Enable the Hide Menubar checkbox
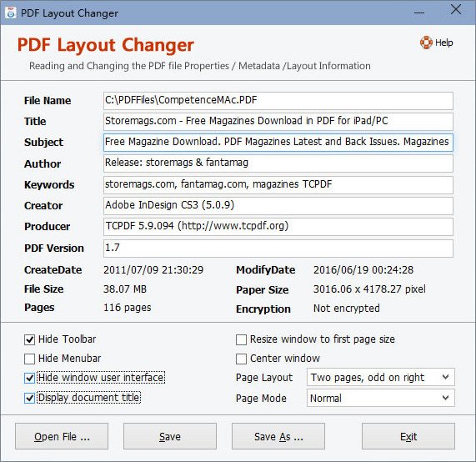 point(29,359)
